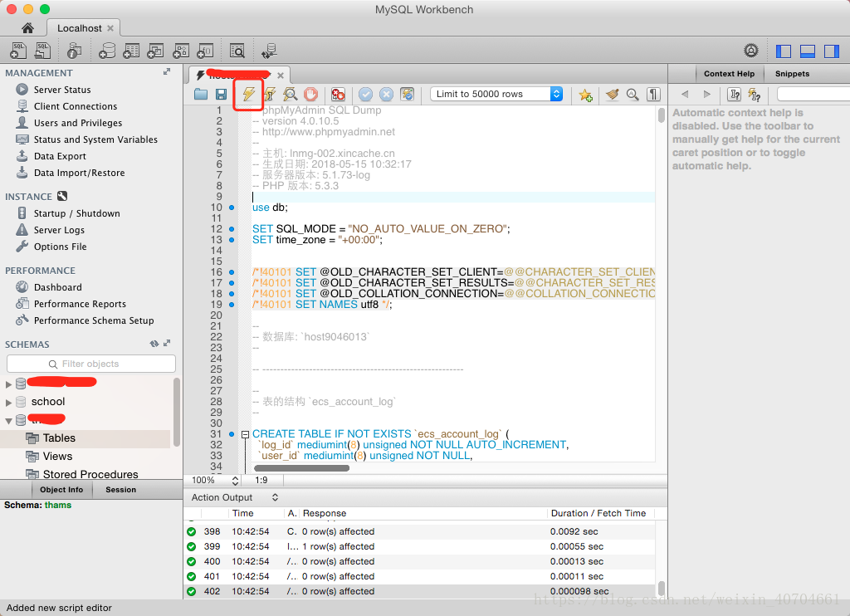Open the object inspector icon
This screenshot has height=616, width=850.
[74, 51]
